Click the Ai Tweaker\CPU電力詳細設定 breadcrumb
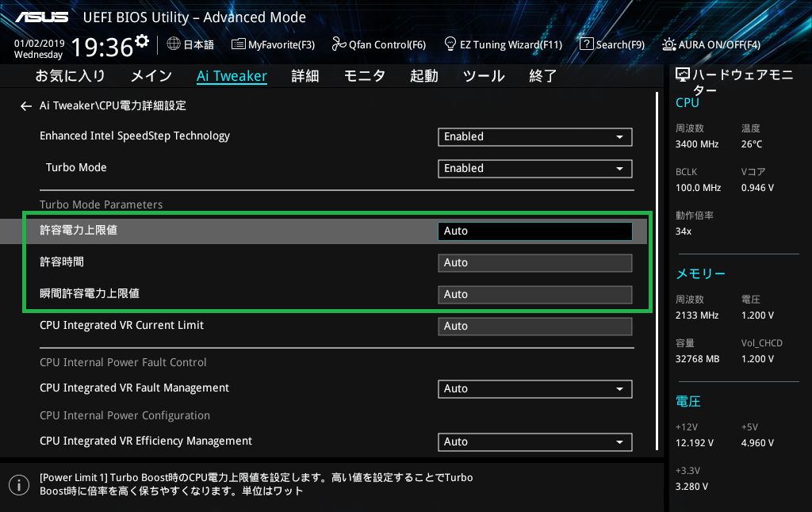The image size is (812, 512). pos(113,105)
